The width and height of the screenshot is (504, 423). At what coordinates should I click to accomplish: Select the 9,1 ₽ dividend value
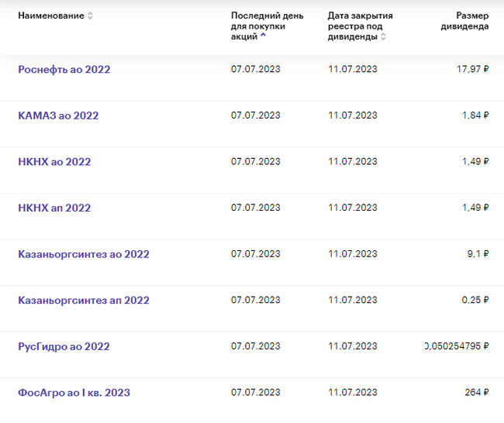[x=478, y=254]
